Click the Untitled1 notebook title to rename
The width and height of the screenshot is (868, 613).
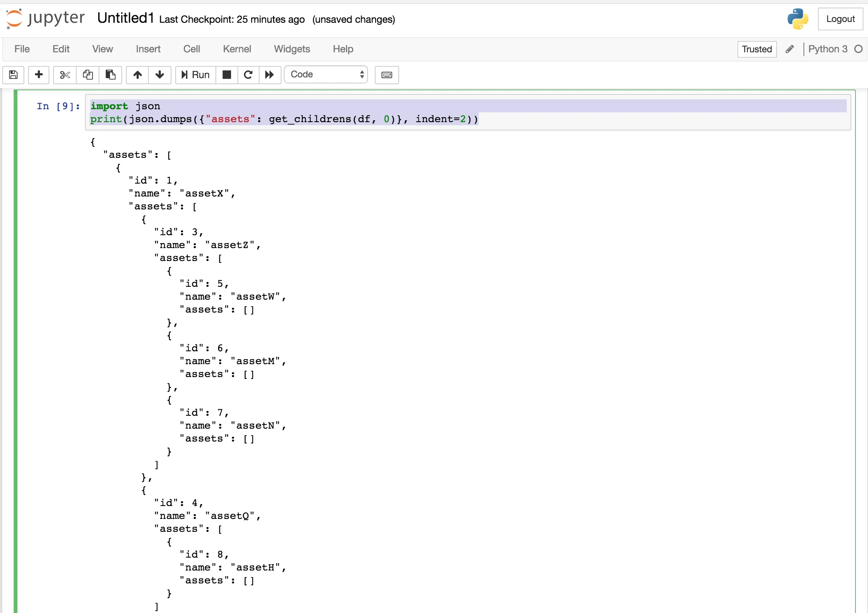point(126,18)
